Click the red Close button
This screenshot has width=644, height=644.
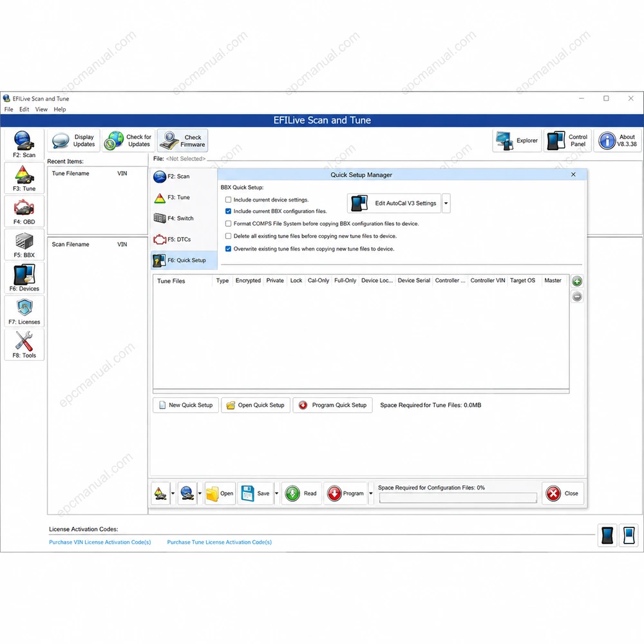562,493
